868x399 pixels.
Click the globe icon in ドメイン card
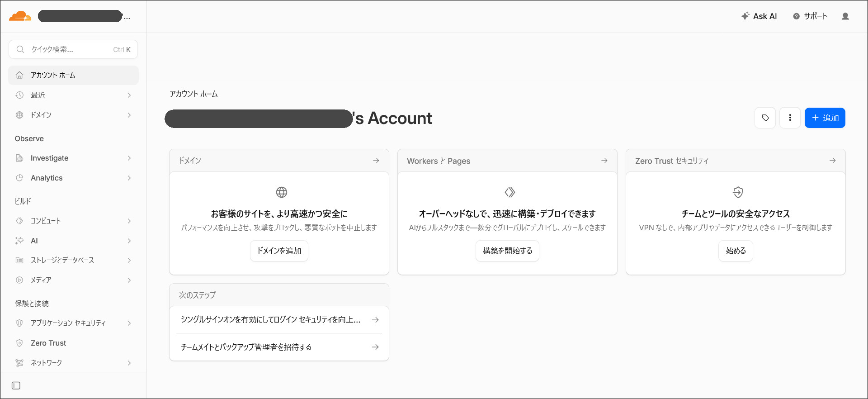[281, 192]
